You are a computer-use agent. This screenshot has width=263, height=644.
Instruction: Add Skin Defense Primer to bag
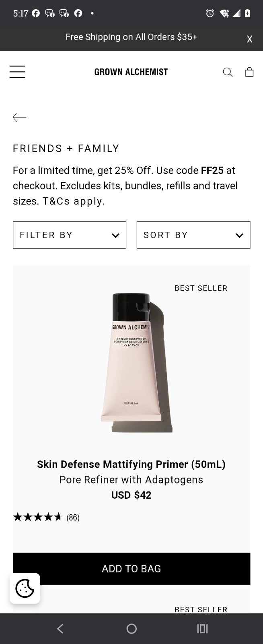[131, 568]
